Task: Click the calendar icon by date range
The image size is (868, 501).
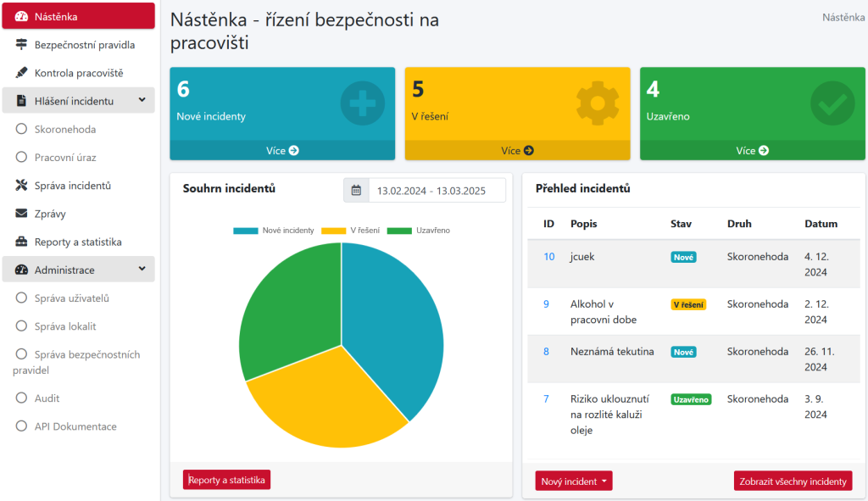Action: [x=356, y=191]
